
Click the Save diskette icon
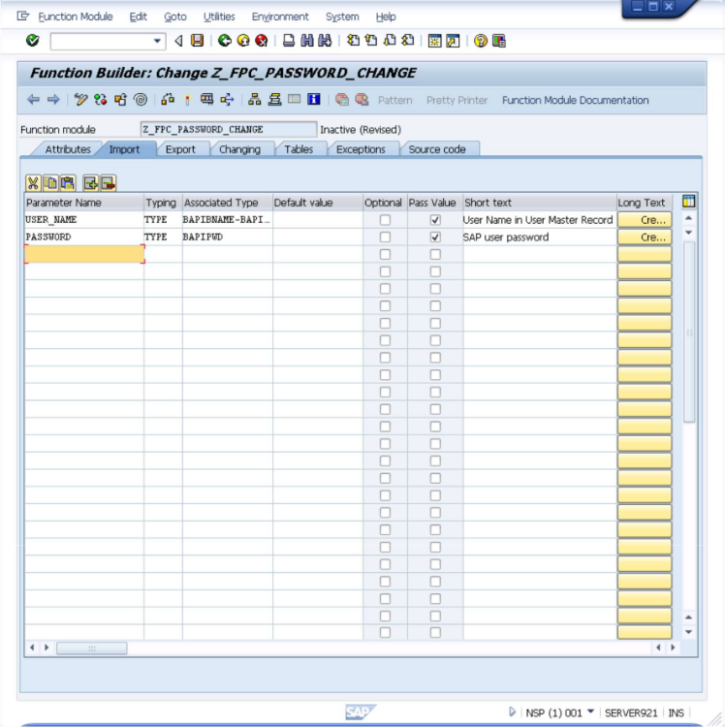(x=198, y=41)
